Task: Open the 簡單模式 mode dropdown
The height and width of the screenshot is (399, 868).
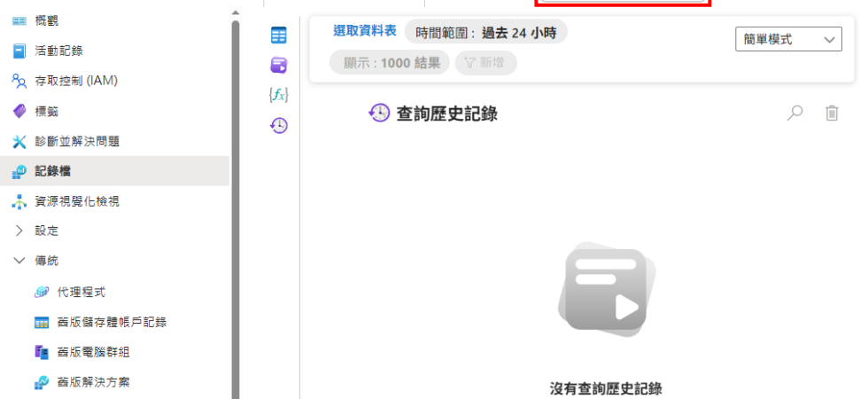Action: [788, 39]
